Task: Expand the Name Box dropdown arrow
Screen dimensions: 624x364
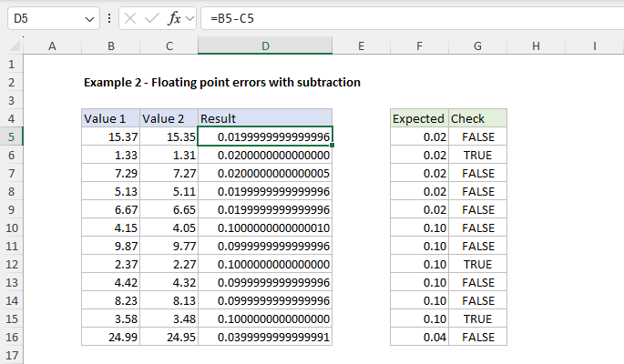Action: coord(88,18)
